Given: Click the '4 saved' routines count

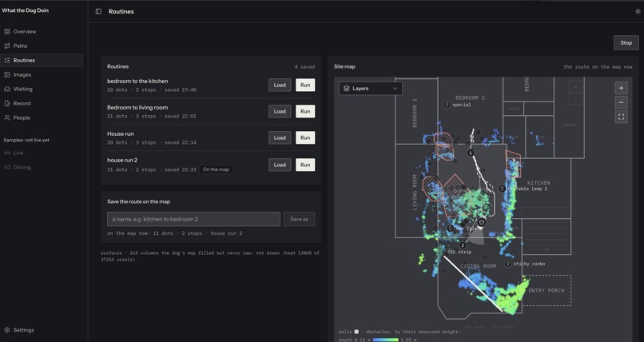Looking at the screenshot, I should click(304, 67).
